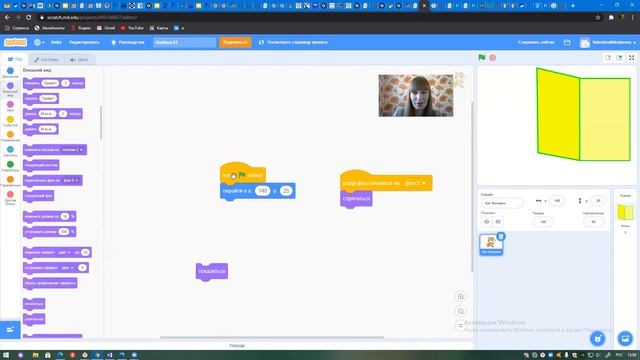Click the horizontal workspace scrollbar
Screen dimensions: 640x360
(x=272, y=337)
